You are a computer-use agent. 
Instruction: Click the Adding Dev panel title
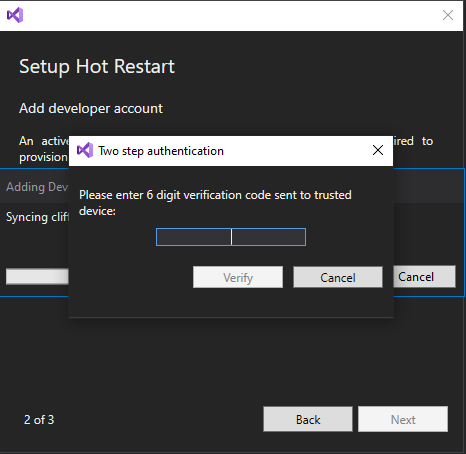coord(37,187)
